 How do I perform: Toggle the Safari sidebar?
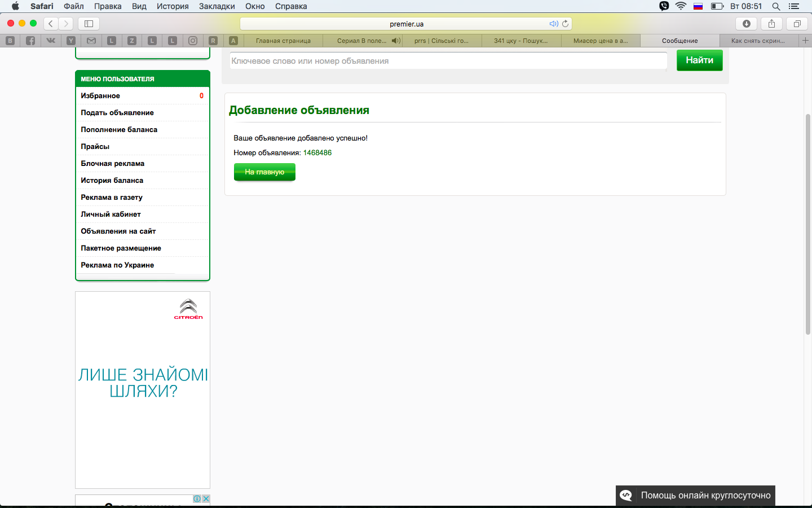(89, 24)
